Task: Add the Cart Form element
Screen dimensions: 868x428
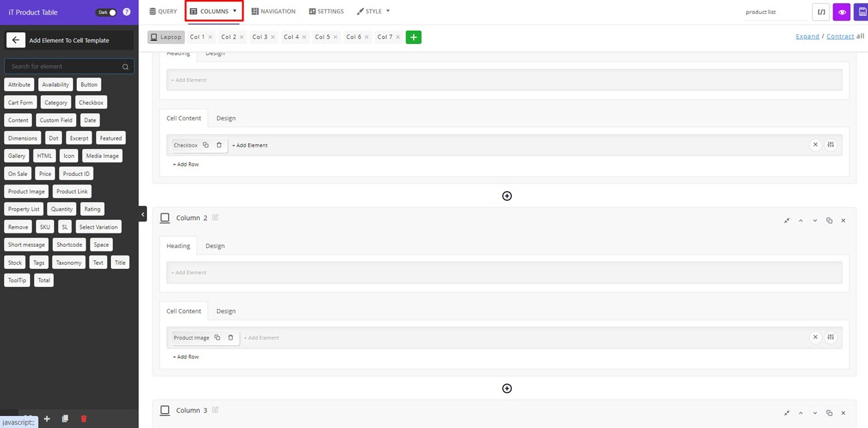Action: tap(21, 102)
